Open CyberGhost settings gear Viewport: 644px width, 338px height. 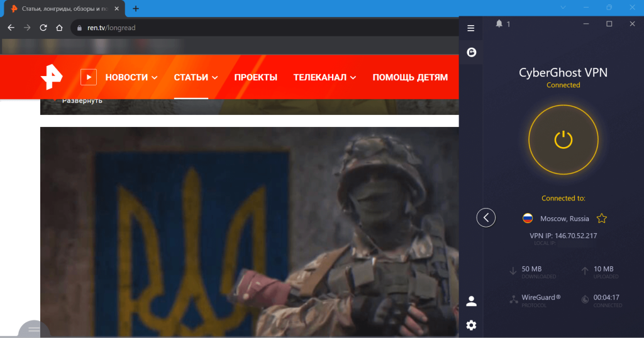[471, 325]
